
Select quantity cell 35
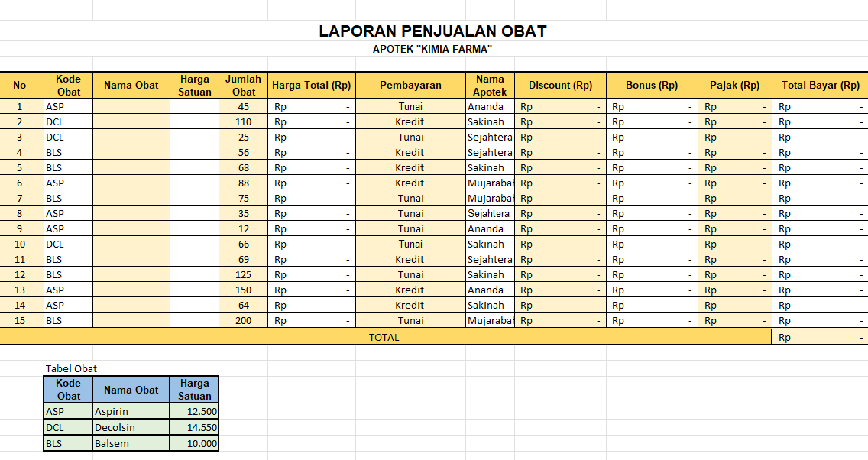tap(244, 213)
